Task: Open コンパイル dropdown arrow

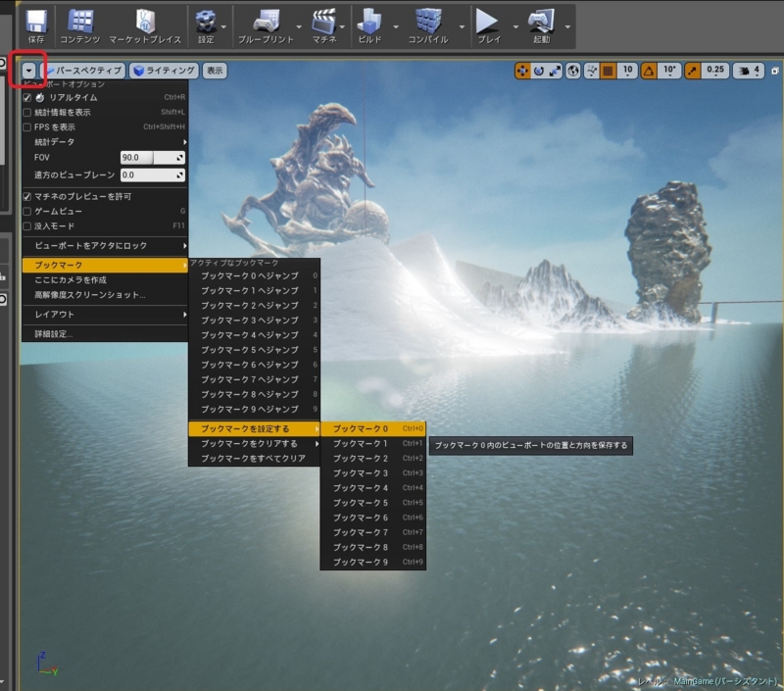Action: coord(462,26)
